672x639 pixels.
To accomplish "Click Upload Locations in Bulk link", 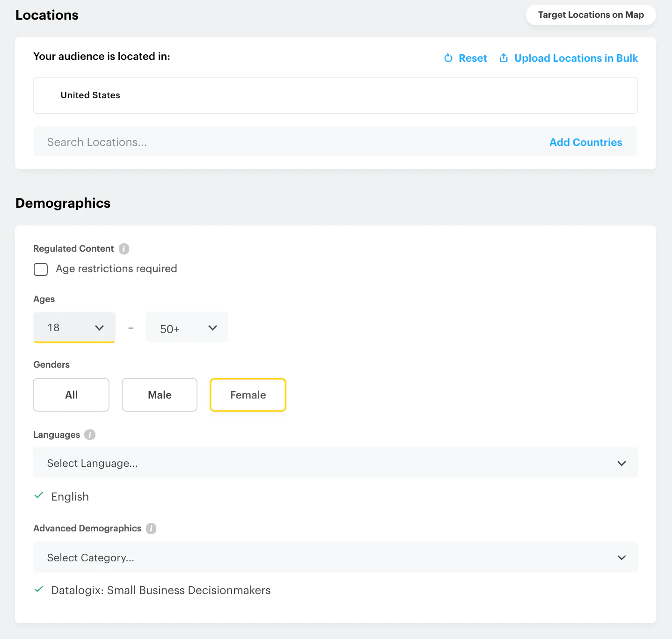I will 576,58.
